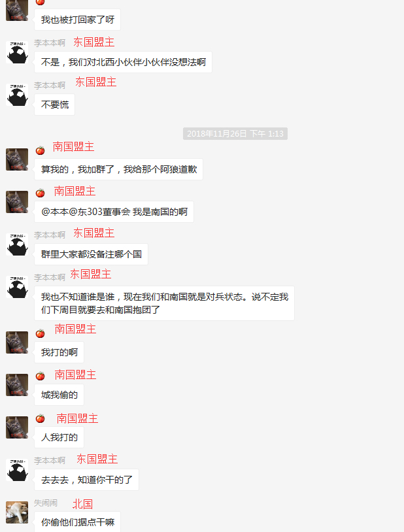The width and height of the screenshot is (404, 532).
Task: Click the tomato emoji above "@本本@东303董事会" message
Action: click(x=40, y=193)
